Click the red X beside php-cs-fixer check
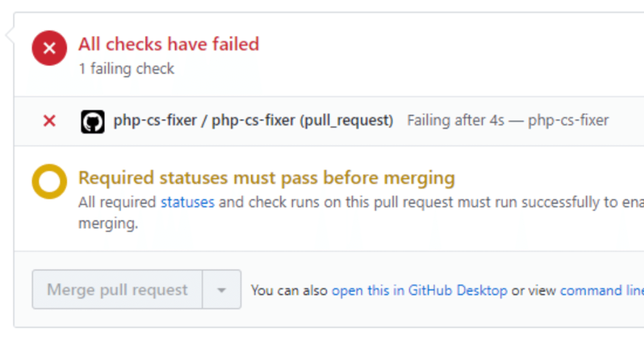Image resolution: width=644 pixels, height=337 pixels. pos(49,120)
